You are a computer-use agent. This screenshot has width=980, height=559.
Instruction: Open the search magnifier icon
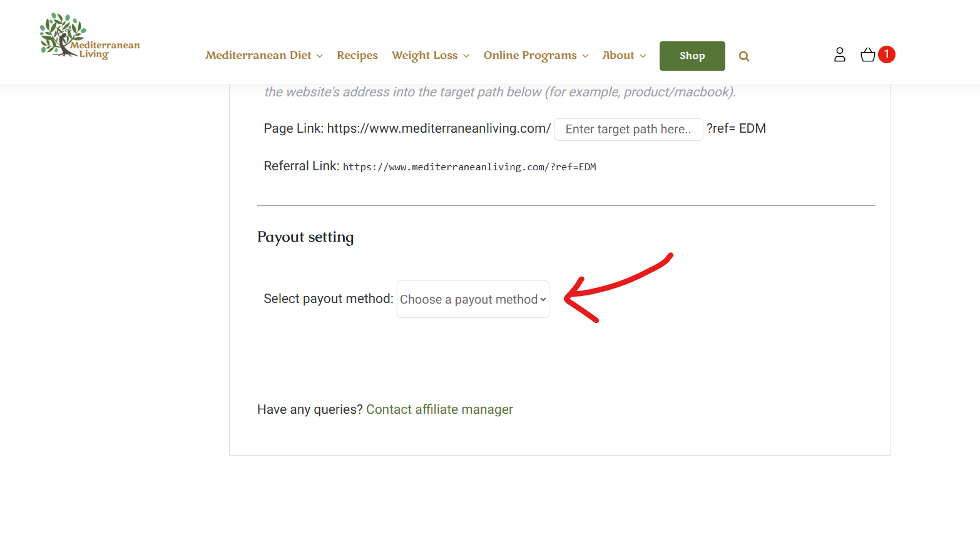point(743,56)
